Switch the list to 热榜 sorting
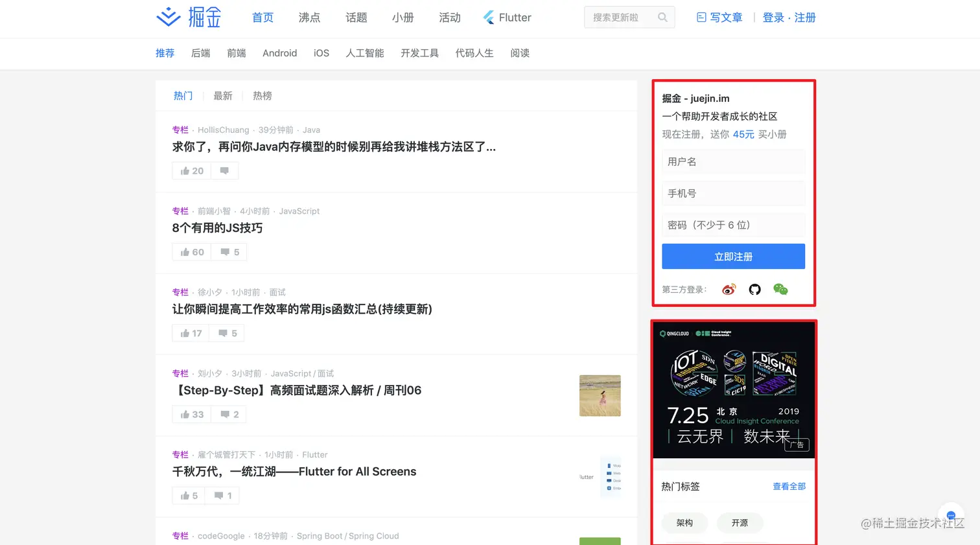This screenshot has width=980, height=545. [262, 96]
